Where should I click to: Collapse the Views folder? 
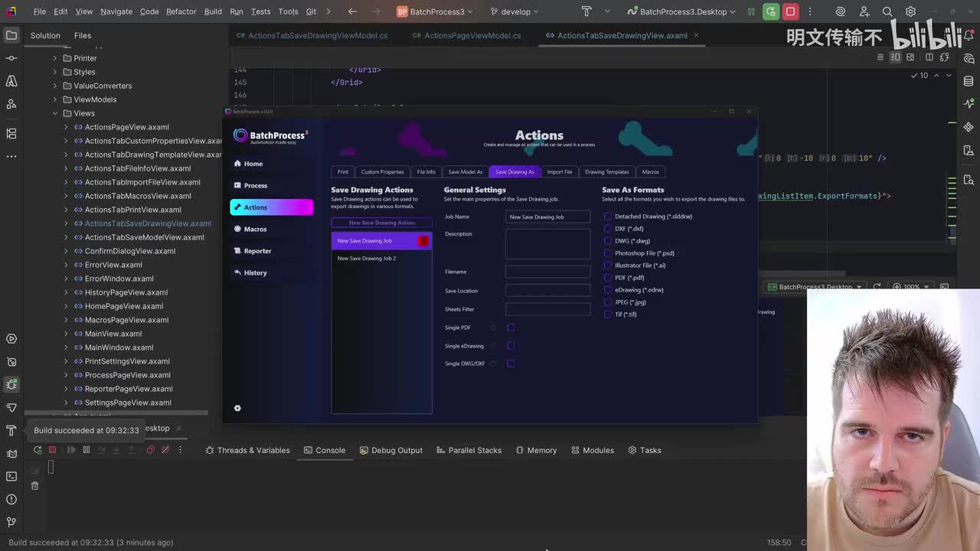tap(55, 113)
